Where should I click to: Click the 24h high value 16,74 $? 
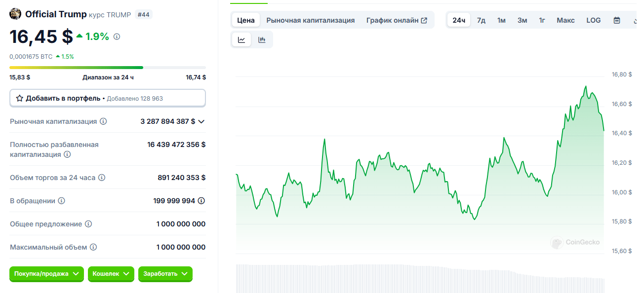[196, 77]
